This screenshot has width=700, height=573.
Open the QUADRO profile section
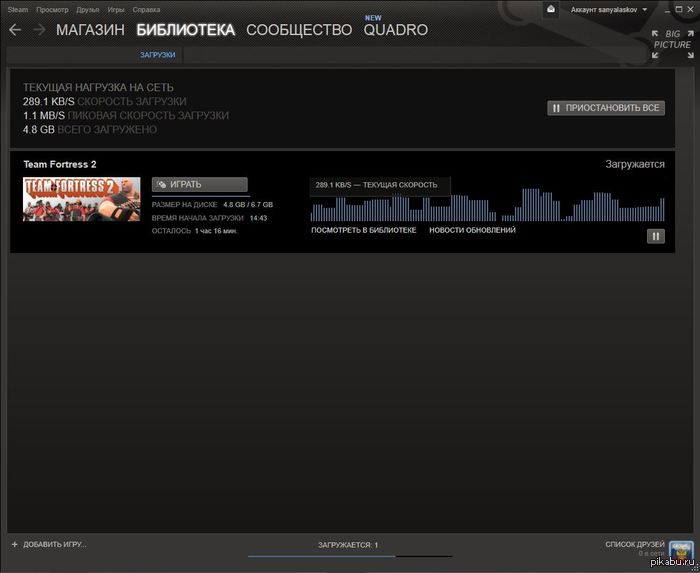pyautogui.click(x=396, y=30)
